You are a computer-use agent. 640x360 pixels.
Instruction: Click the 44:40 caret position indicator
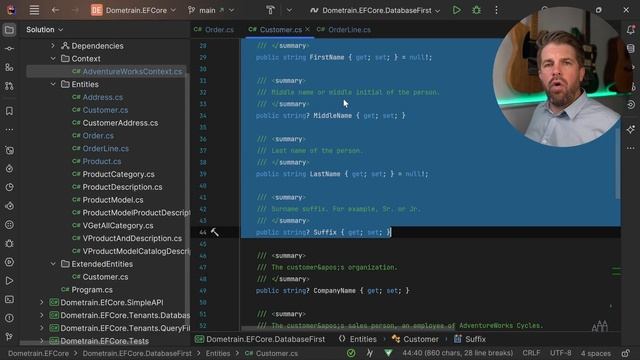[x=458, y=353]
